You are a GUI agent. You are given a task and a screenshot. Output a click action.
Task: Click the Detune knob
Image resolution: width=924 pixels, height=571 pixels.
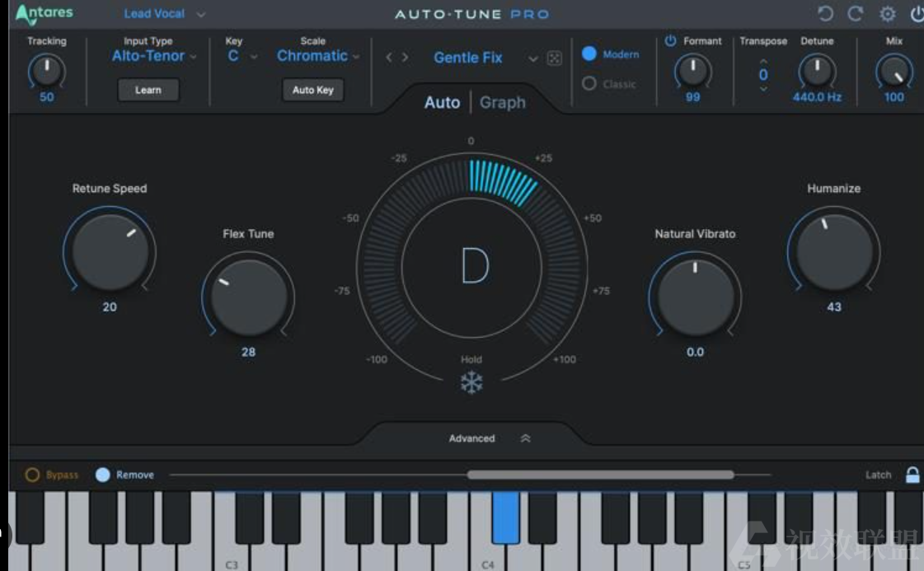click(x=817, y=71)
